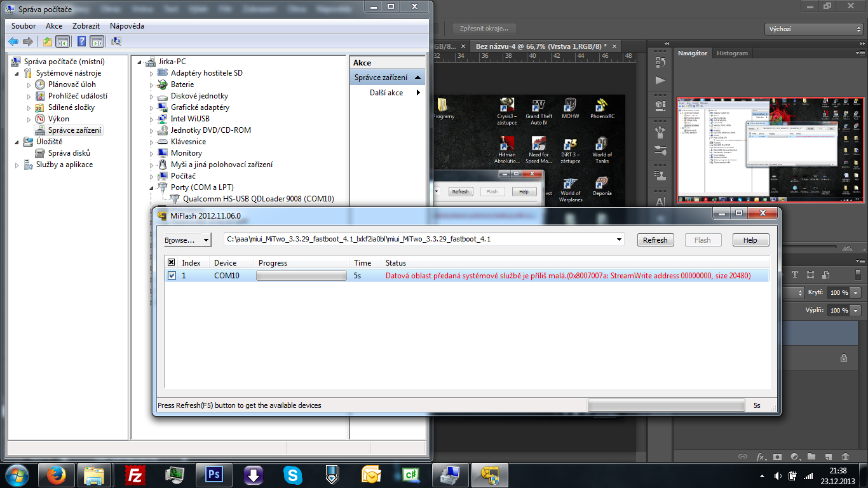Open Photoshop Character panel icon
Viewport: 868px width, 488px height.
tap(660, 202)
